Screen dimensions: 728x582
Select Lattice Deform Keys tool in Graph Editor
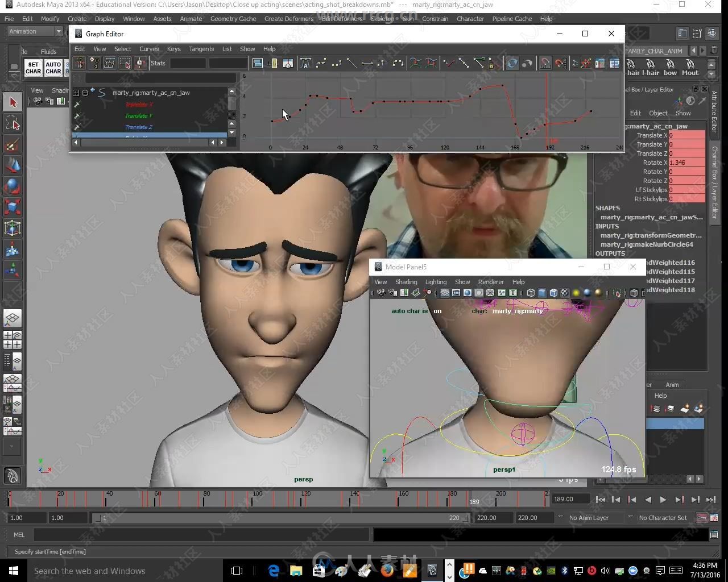tap(110, 63)
